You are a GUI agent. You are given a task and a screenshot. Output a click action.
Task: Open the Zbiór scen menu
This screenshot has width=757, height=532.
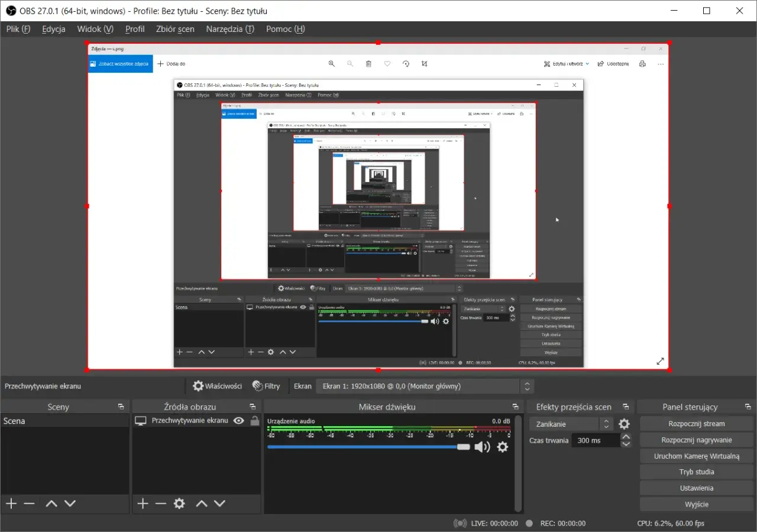[175, 29]
